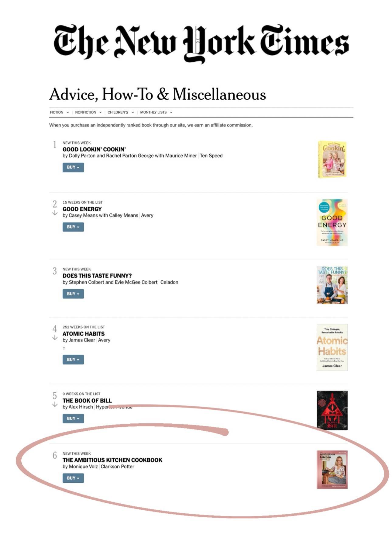Click Buy for Good Lookin' Cookin'
Image resolution: width=392 pixels, height=545 pixels.
pos(73,167)
